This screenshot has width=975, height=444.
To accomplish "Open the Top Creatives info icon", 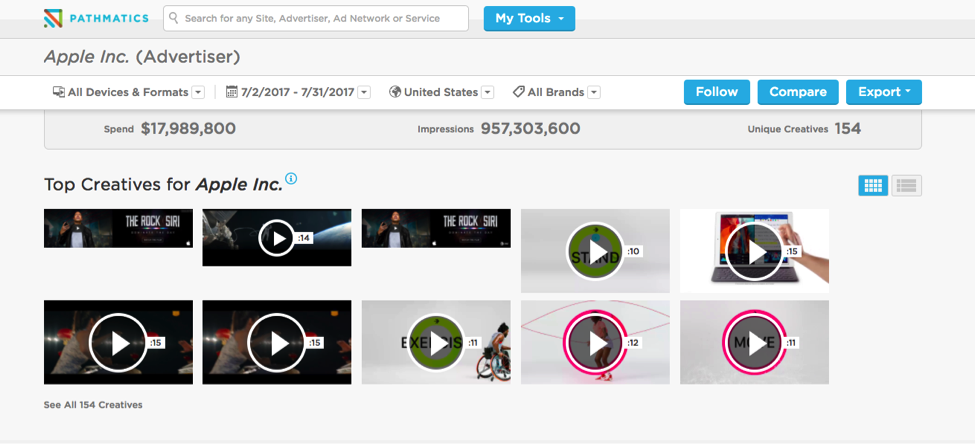I will click(291, 179).
